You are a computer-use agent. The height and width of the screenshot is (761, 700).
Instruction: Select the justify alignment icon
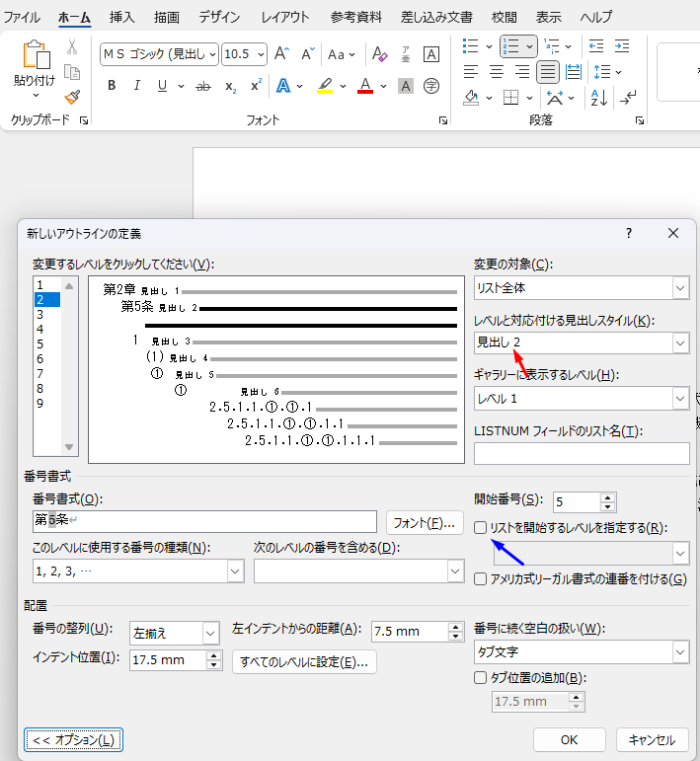(x=548, y=71)
